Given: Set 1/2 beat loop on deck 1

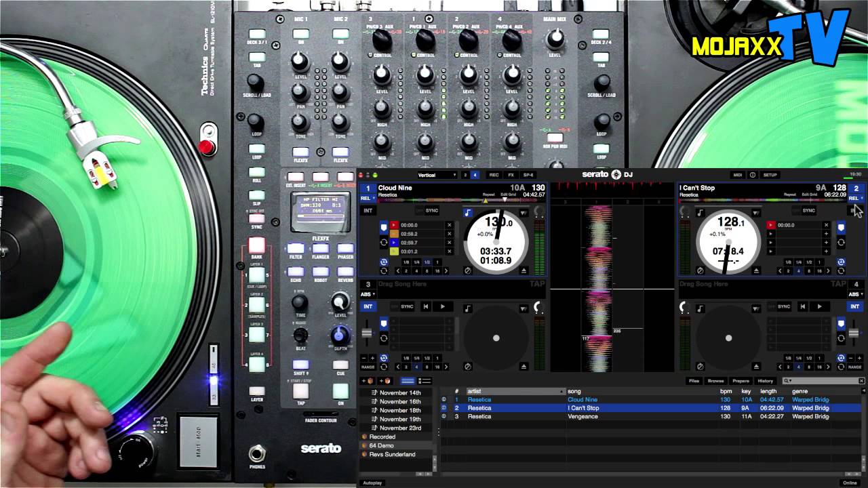Looking at the screenshot, I should pyautogui.click(x=427, y=262).
